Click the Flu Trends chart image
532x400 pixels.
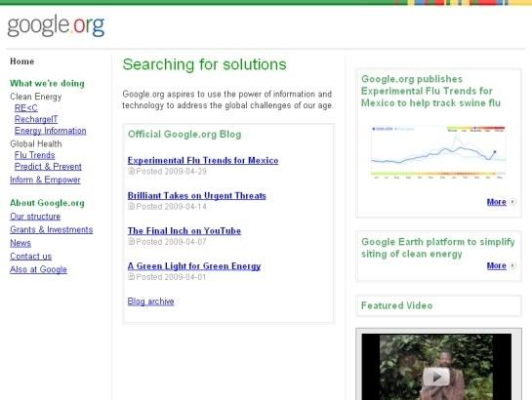(x=438, y=152)
